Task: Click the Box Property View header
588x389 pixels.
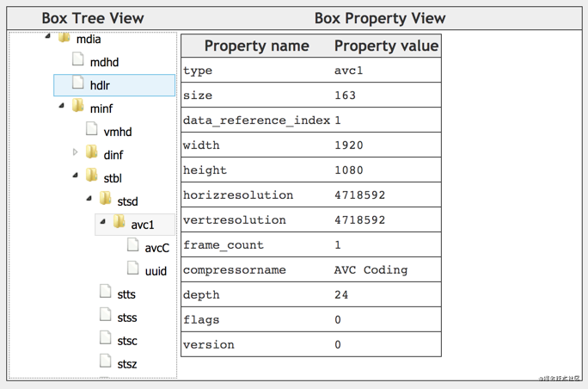Action: tap(380, 18)
